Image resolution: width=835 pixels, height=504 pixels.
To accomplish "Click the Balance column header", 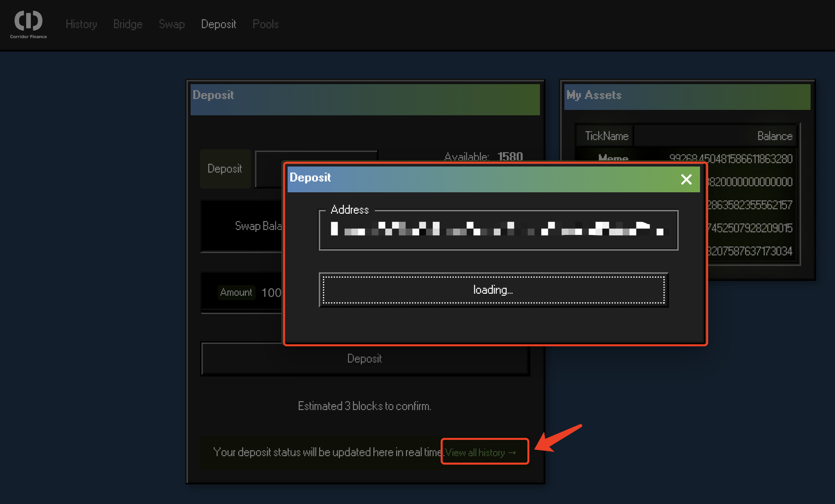I will pyautogui.click(x=775, y=136).
